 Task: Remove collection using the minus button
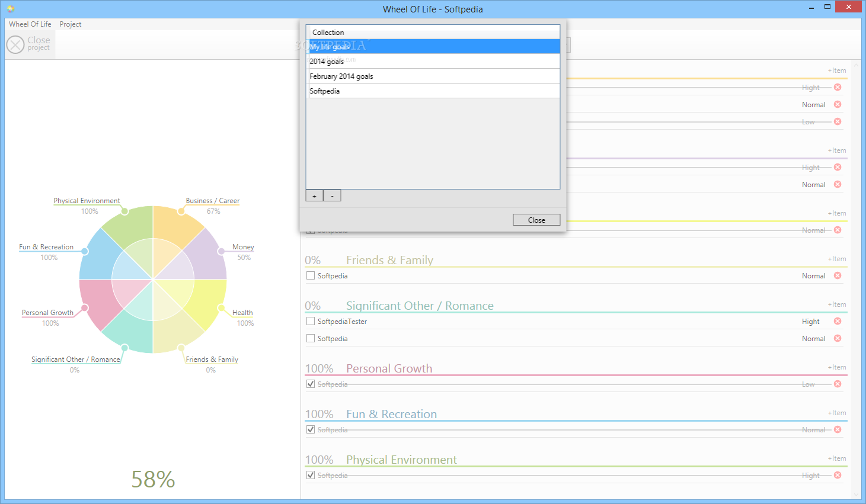[x=332, y=195]
